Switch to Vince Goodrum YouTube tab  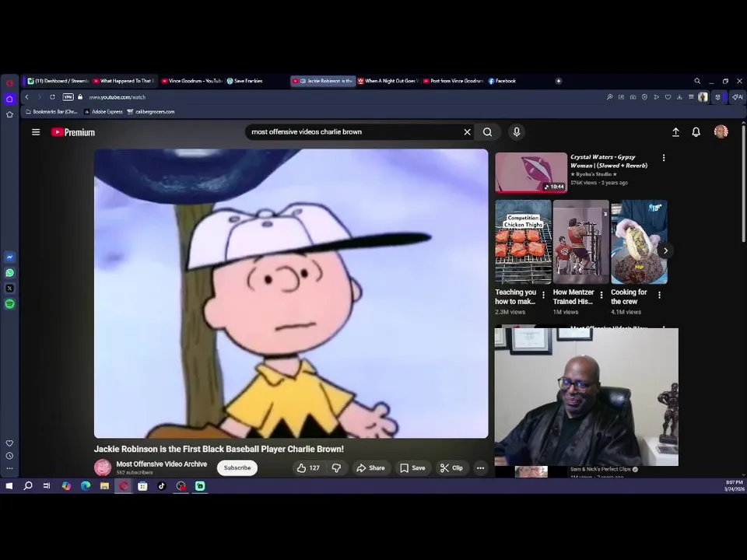(192, 81)
